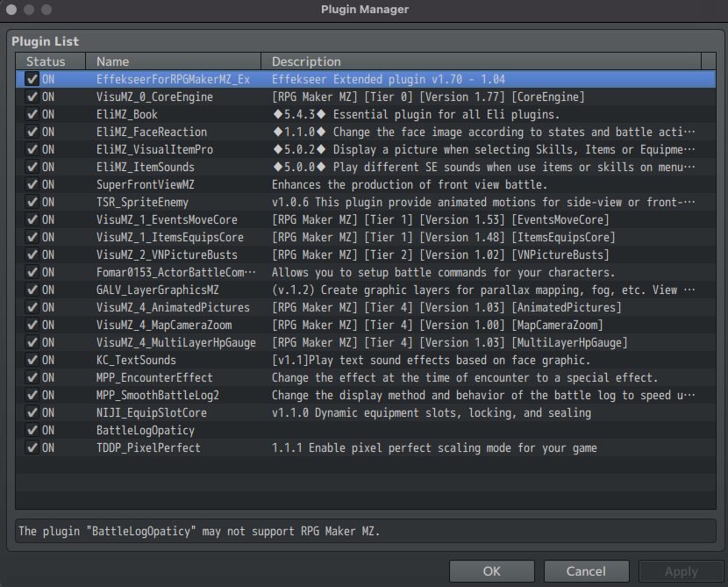Select GALV_LayerGraphicsMZ plugin name
The image size is (728, 587).
(157, 290)
